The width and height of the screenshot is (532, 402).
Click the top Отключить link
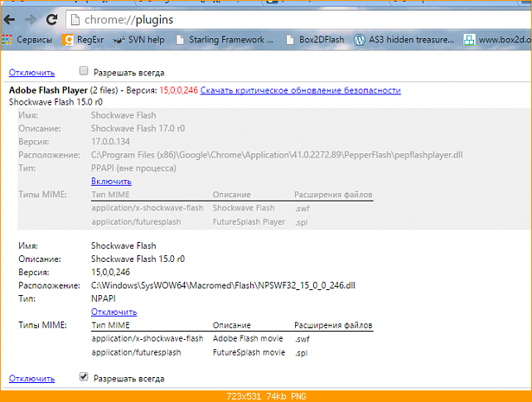click(31, 73)
